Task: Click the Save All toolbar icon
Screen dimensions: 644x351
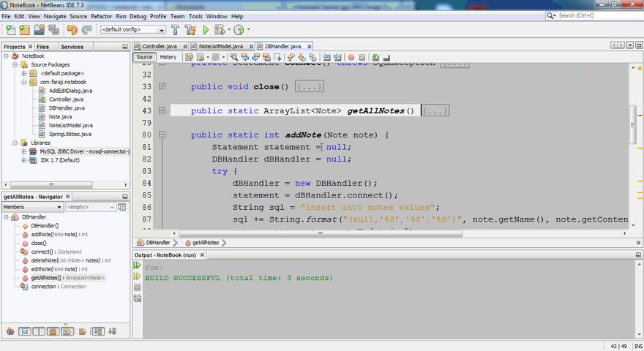Action: [x=53, y=29]
